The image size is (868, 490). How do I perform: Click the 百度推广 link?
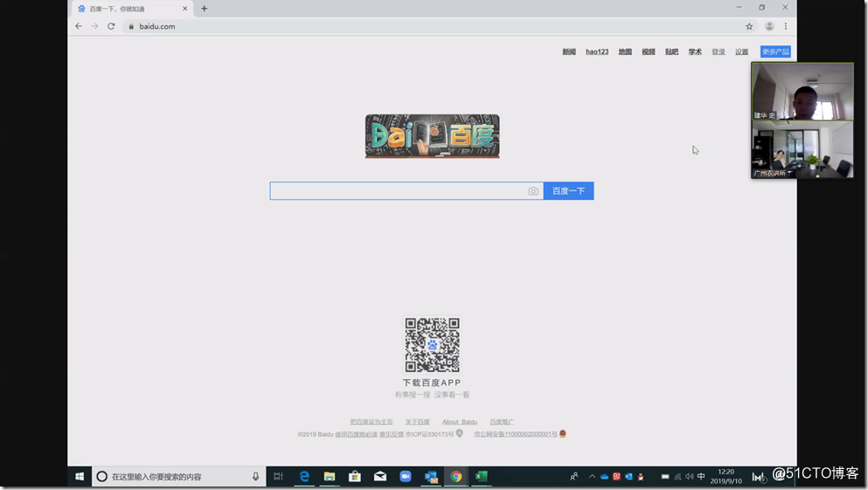pos(502,422)
